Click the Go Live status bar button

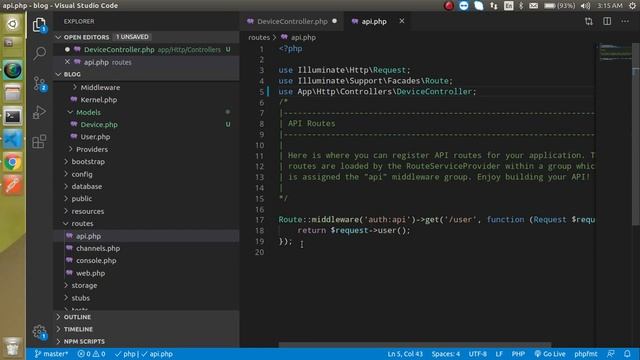[550, 354]
